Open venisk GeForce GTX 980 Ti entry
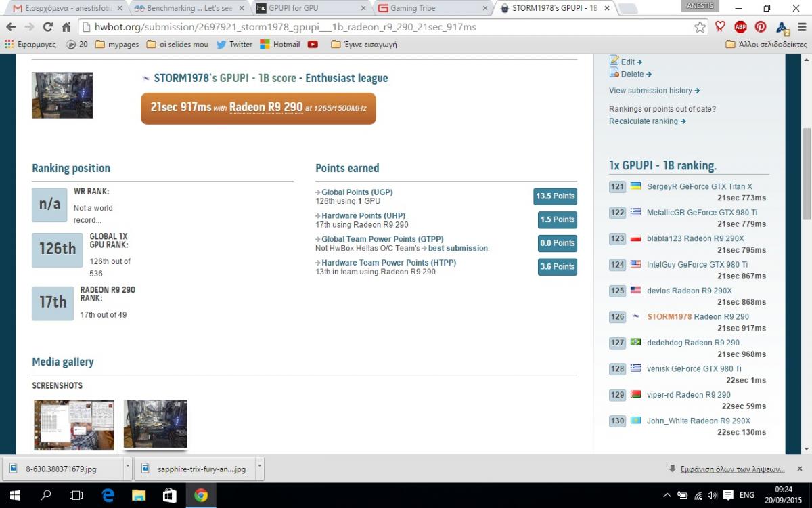812x508 pixels. [694, 368]
